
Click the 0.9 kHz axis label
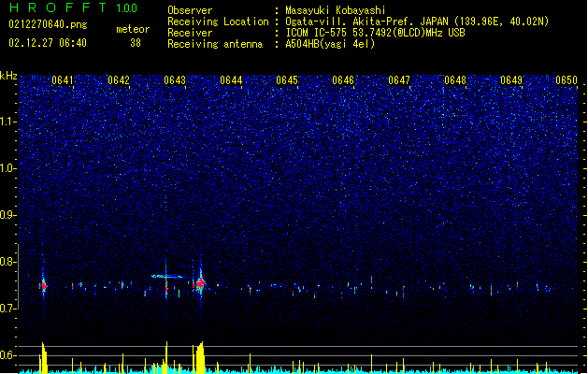tap(8, 215)
